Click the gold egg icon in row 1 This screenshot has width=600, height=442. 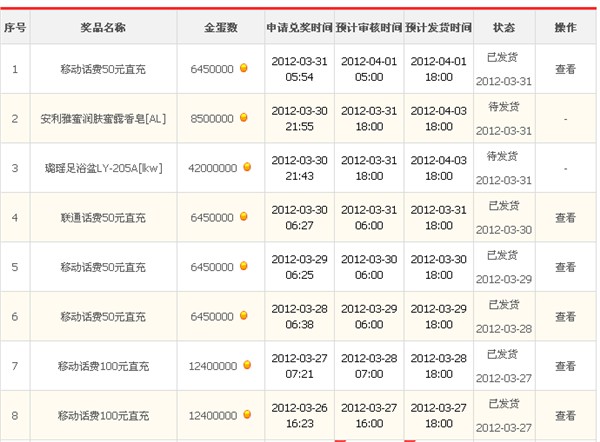(243, 68)
